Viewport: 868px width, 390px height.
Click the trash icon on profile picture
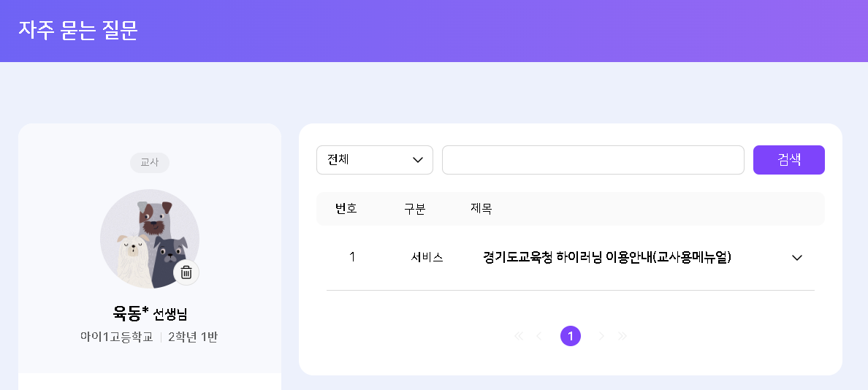[x=186, y=272]
